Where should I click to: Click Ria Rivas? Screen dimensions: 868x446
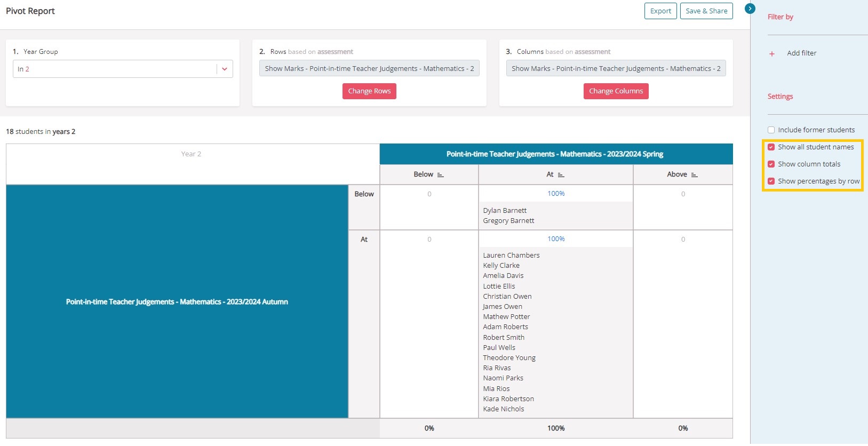point(497,368)
